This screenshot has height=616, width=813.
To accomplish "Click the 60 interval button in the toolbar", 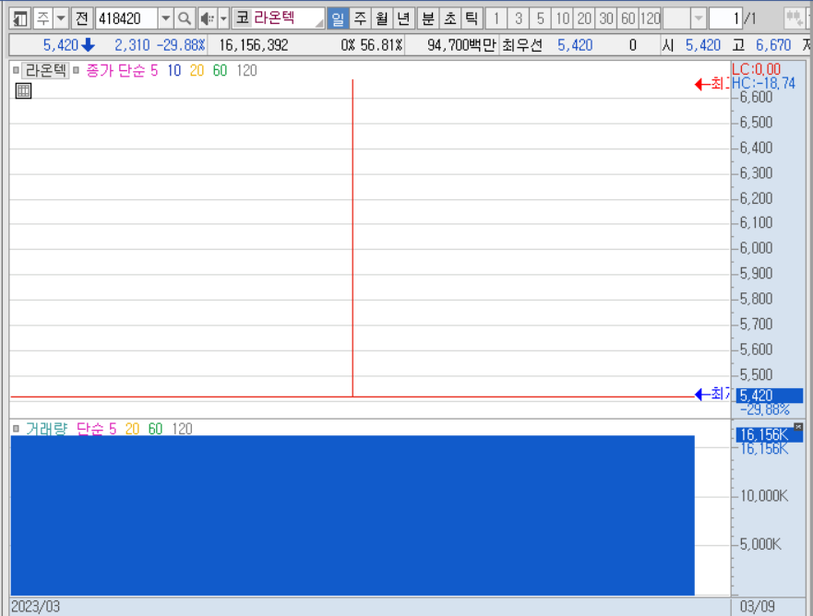I will click(x=628, y=19).
